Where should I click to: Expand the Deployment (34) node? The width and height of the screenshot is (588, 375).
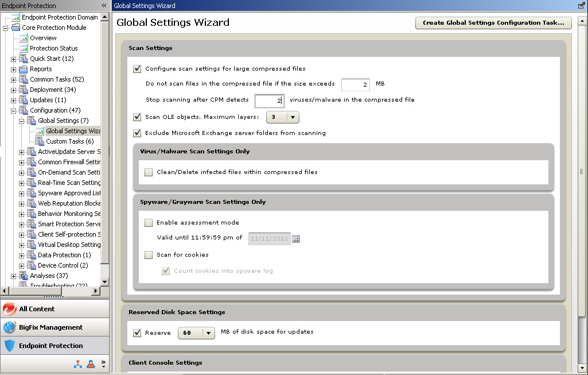[14, 91]
